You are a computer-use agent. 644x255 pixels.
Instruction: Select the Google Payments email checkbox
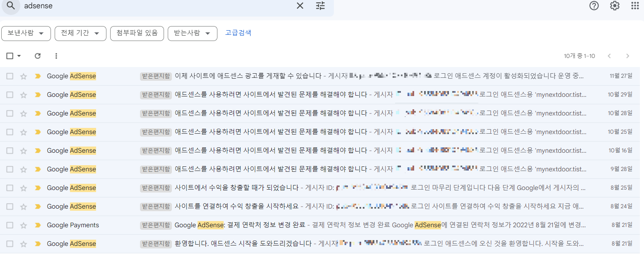coord(10,225)
